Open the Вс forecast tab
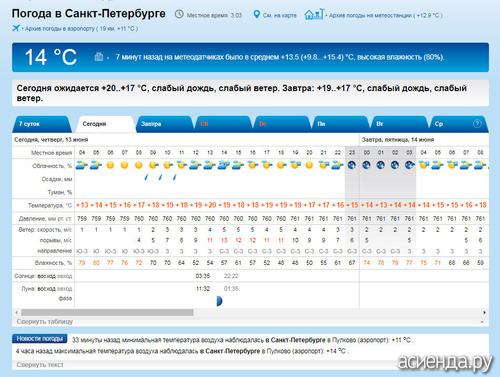 click(x=281, y=124)
